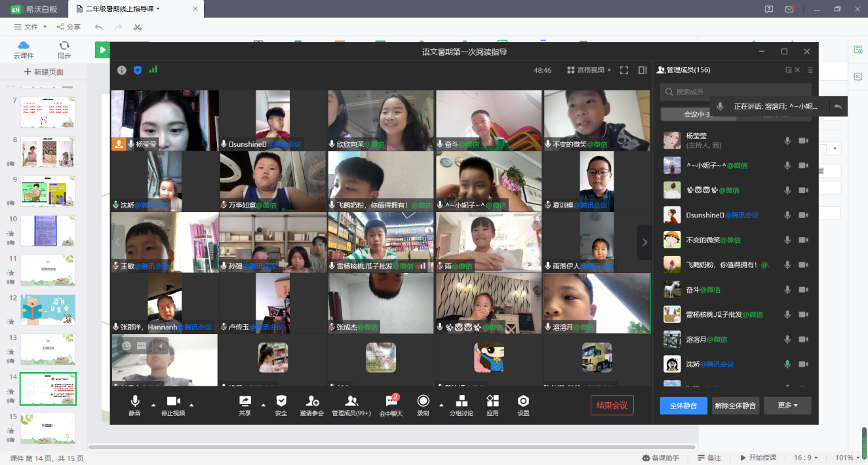Click the emoji button on the video tile
Viewport: 868px width, 465px height.
point(127,346)
